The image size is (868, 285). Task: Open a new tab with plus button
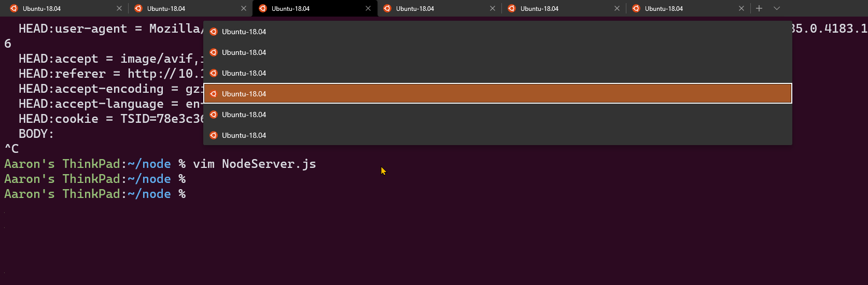[759, 8]
